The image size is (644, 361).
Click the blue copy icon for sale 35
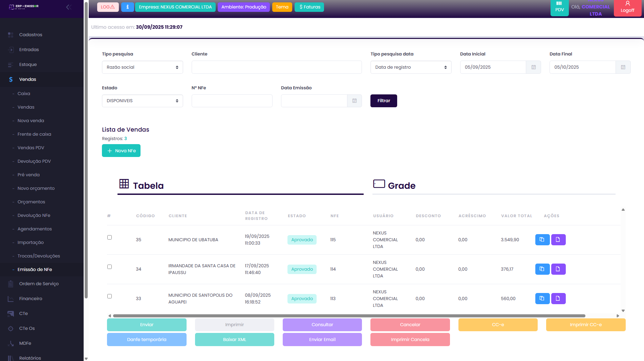[542, 240]
